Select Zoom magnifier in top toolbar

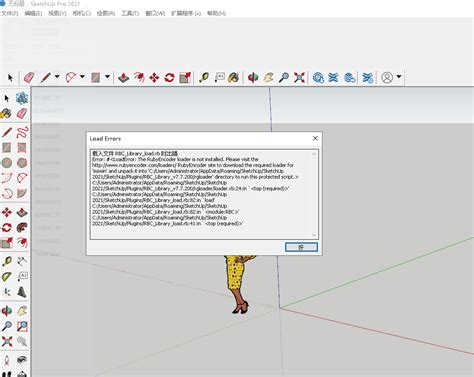point(284,78)
